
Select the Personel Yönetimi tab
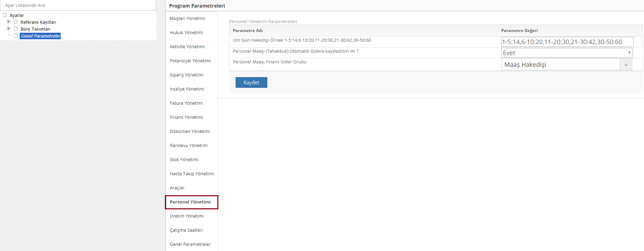tap(190, 202)
